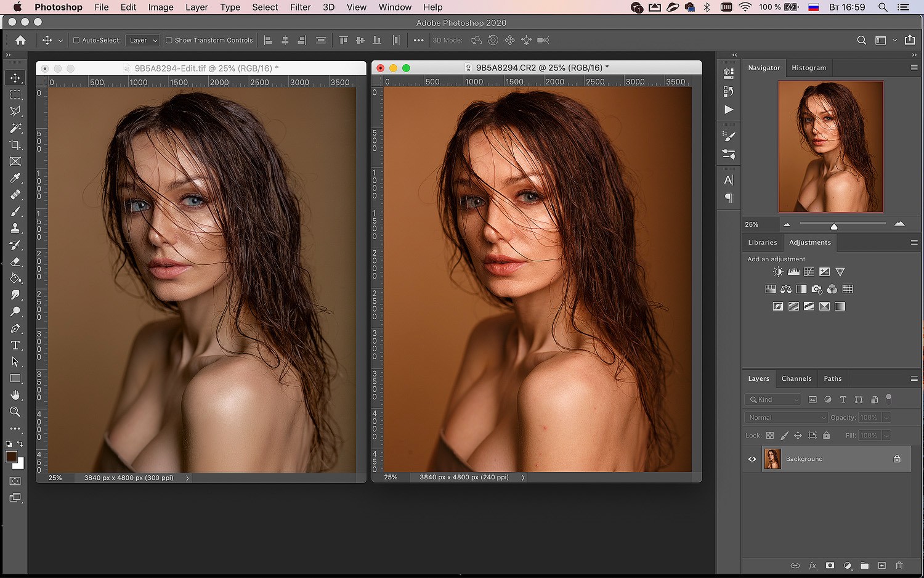Open the Layers panel menu
924x578 pixels.
click(x=914, y=378)
